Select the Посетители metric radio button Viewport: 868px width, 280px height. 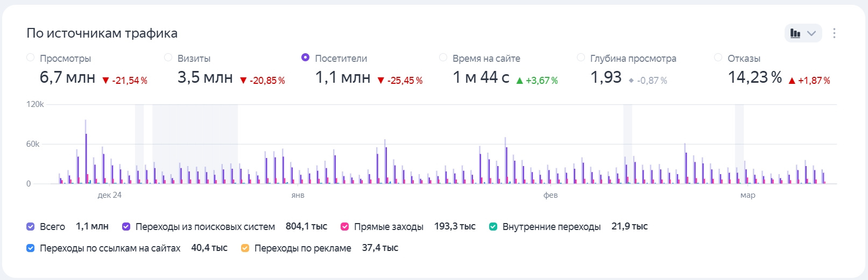pos(305,58)
